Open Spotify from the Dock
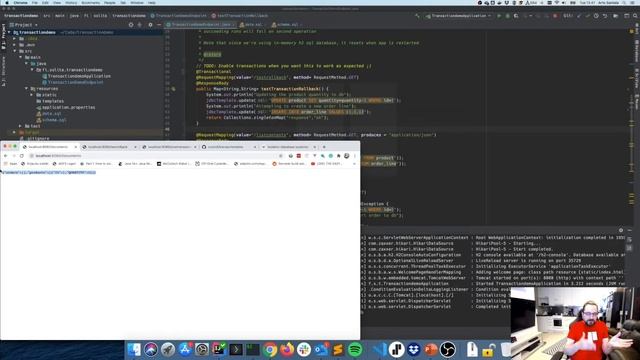 click(x=355, y=350)
